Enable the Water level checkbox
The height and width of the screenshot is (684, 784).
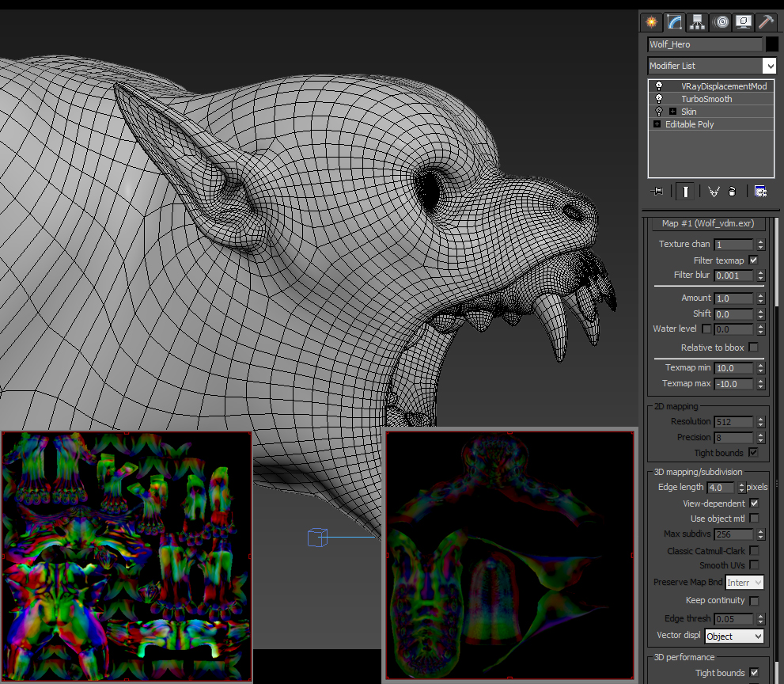click(706, 329)
